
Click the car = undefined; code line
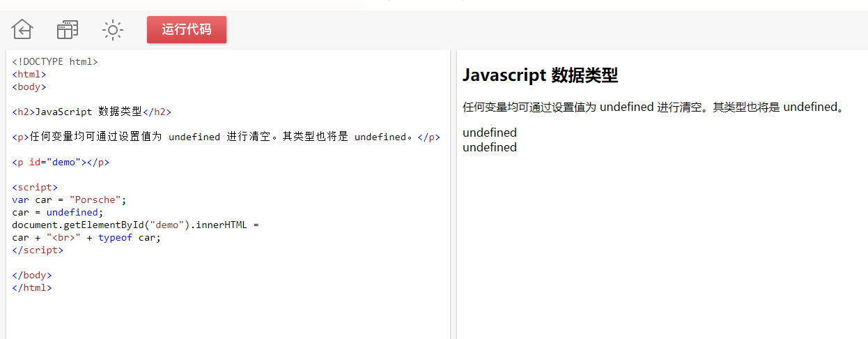click(x=58, y=212)
